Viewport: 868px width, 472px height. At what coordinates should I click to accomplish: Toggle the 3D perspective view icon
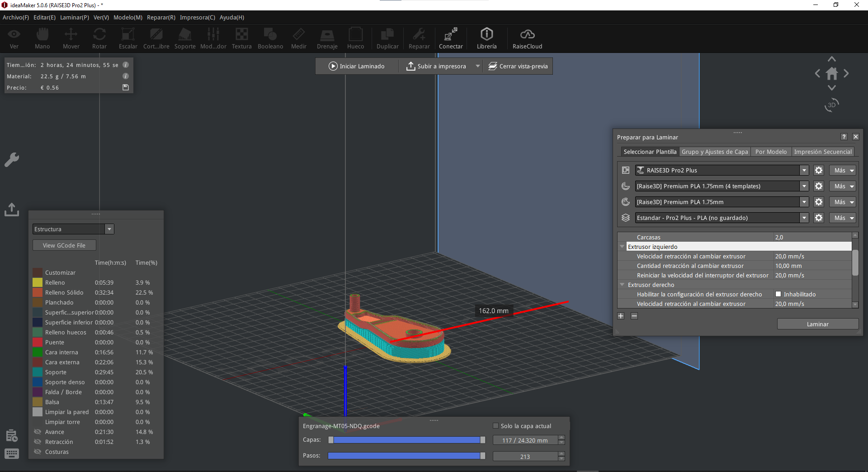tap(832, 105)
